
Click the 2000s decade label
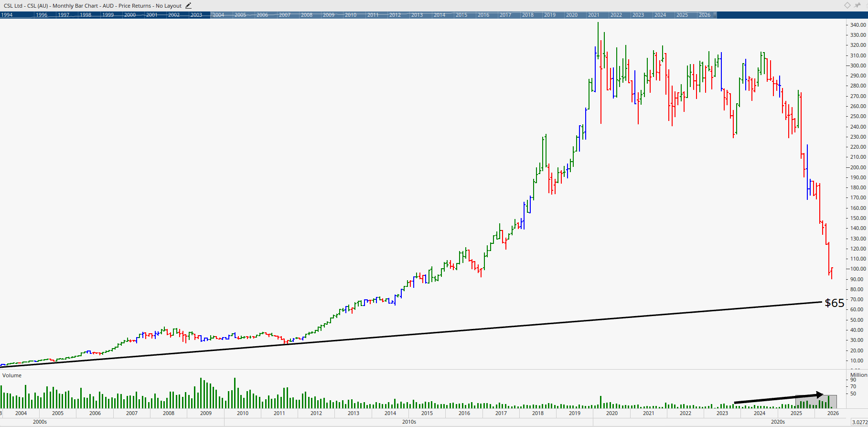40,422
